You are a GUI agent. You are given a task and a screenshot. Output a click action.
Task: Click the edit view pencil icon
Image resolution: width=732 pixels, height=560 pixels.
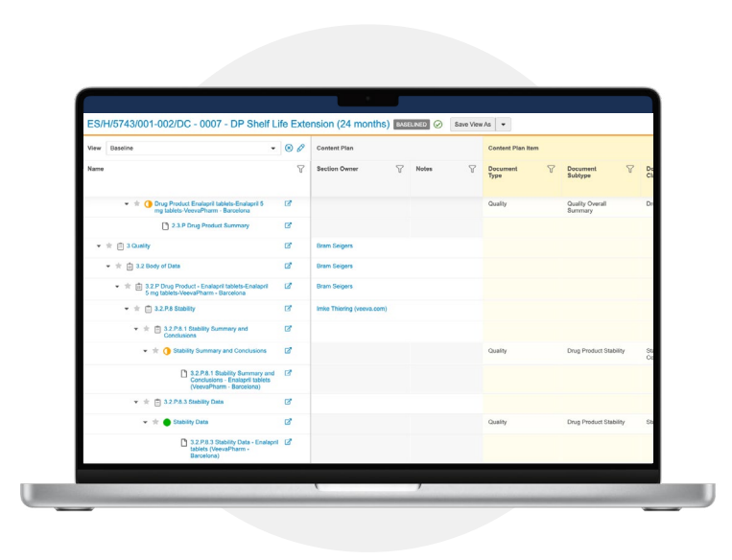coord(300,149)
